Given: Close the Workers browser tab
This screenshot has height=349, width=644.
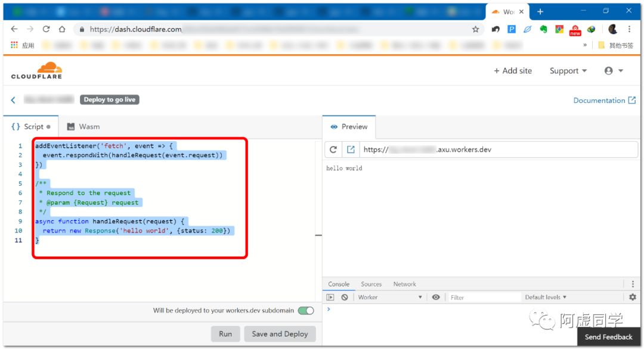Looking at the screenshot, I should click(x=521, y=11).
